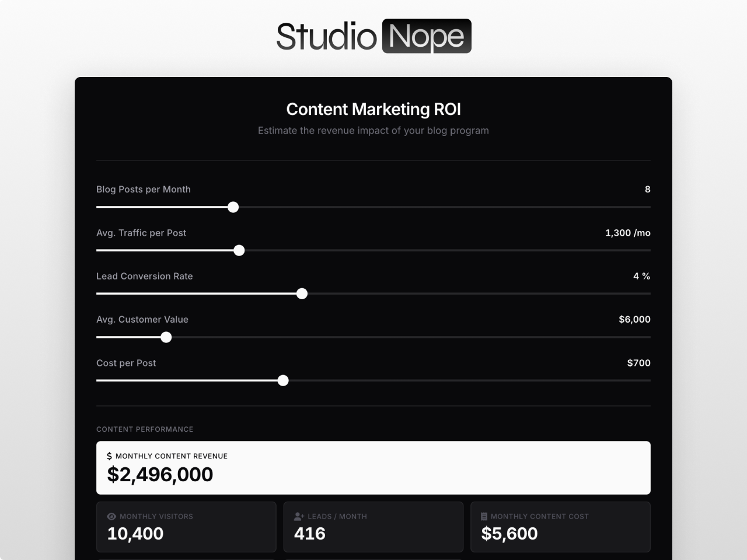Click the Studio wordmark in the header
The height and width of the screenshot is (560, 747).
pos(327,36)
